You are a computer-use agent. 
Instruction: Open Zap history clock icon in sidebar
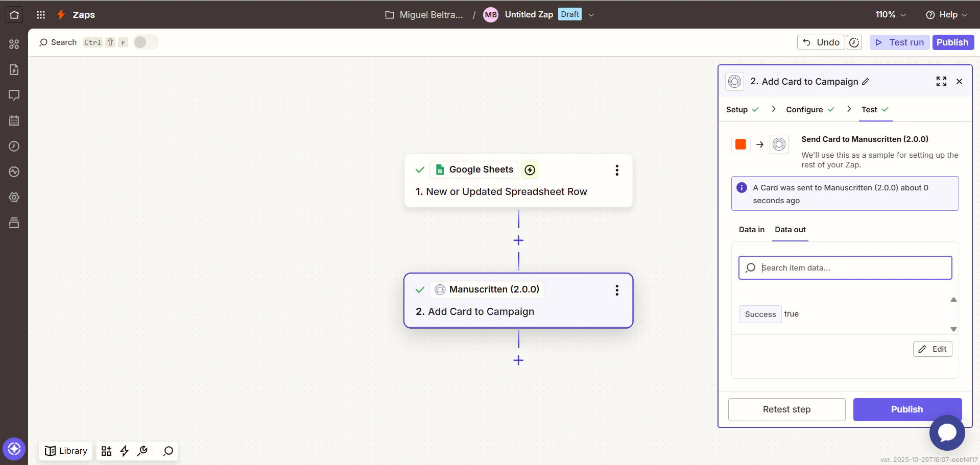pyautogui.click(x=14, y=146)
